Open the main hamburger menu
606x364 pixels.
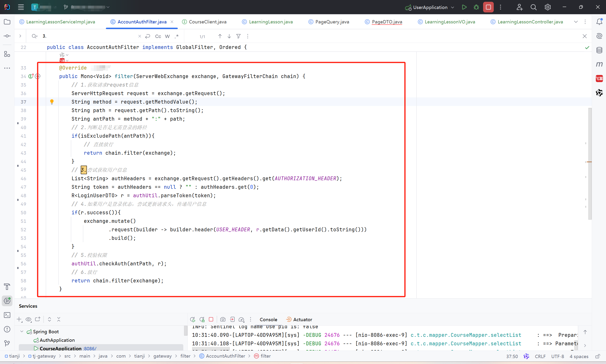click(x=21, y=7)
